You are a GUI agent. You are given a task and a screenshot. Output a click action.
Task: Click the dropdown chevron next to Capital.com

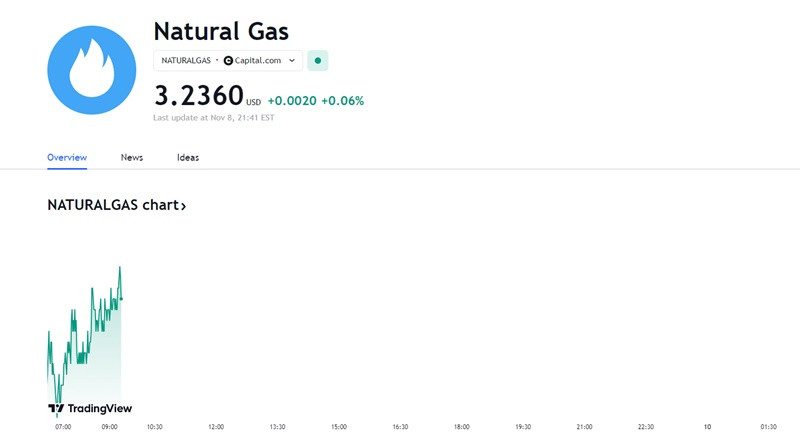292,61
